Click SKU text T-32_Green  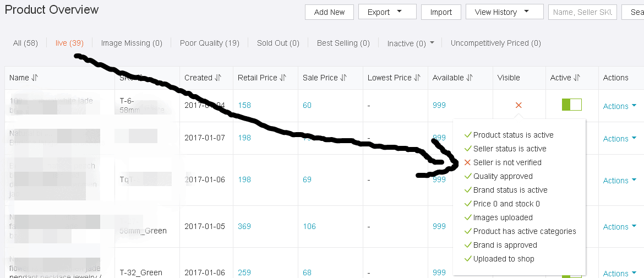coord(141,272)
